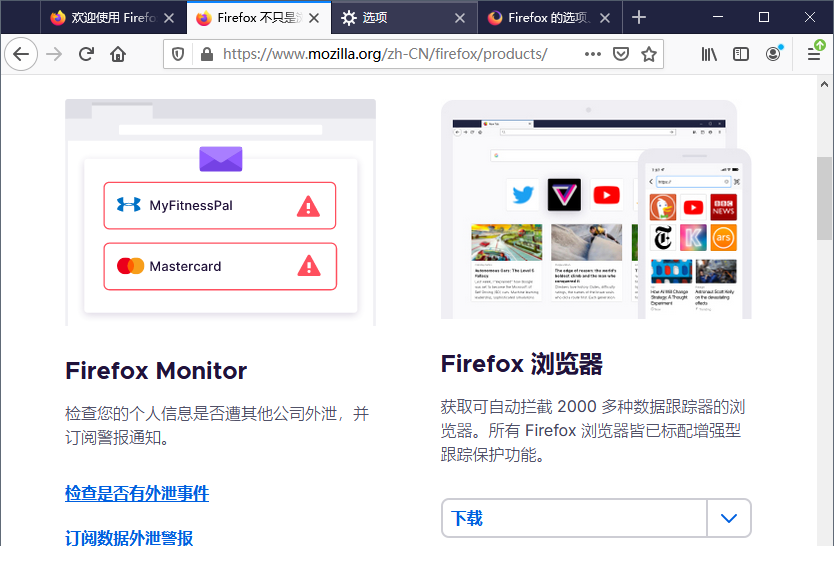Open the Firefox home page

pos(118,54)
